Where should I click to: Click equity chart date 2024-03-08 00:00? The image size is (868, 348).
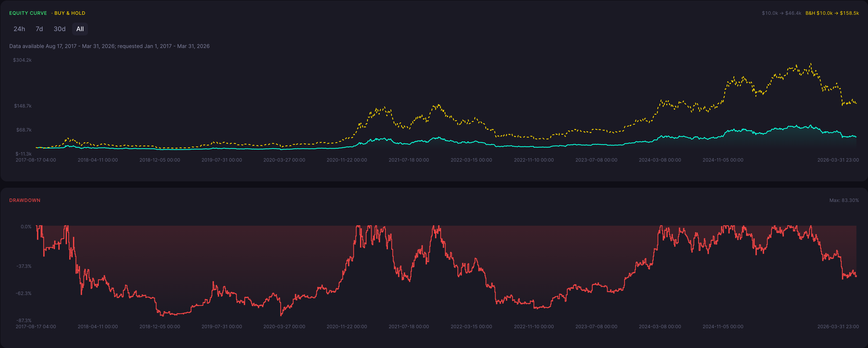point(660,160)
